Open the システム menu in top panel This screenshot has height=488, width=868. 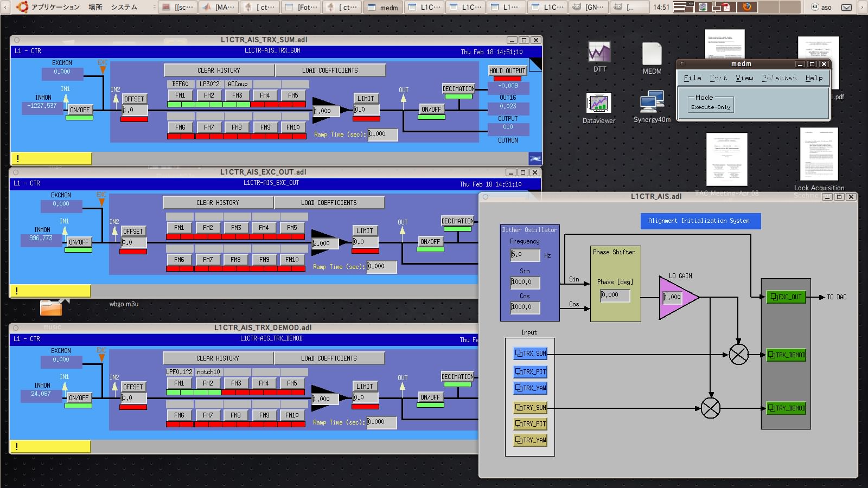pyautogui.click(x=124, y=7)
